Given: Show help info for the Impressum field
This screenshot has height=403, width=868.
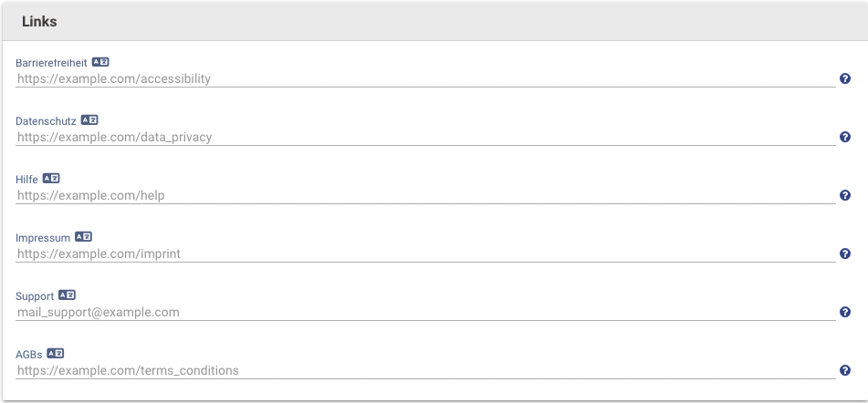Looking at the screenshot, I should coord(845,253).
